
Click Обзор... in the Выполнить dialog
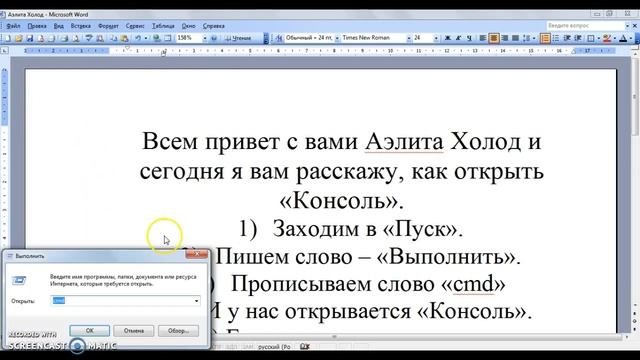tap(178, 331)
